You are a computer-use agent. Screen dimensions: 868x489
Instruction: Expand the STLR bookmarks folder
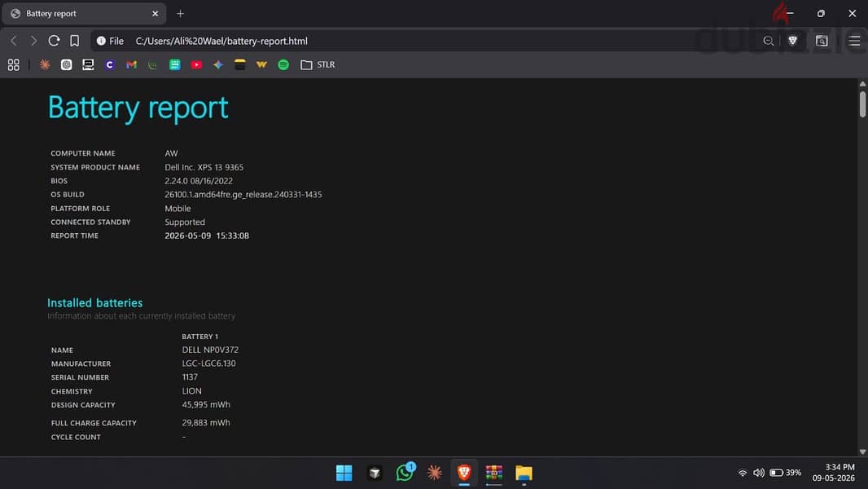click(x=318, y=65)
